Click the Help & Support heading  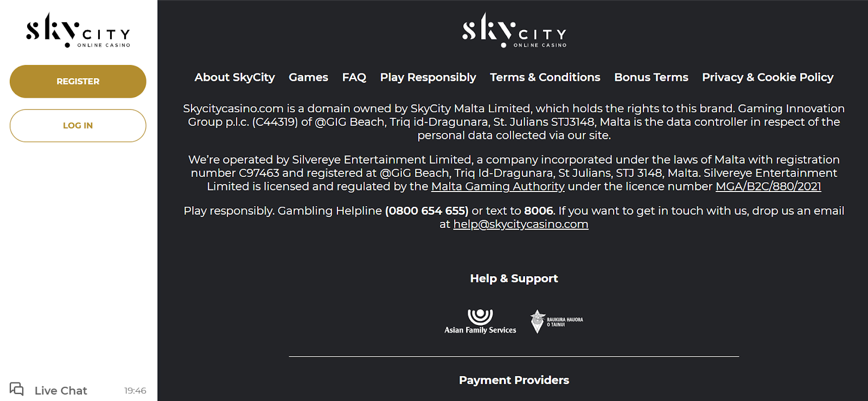coord(514,278)
